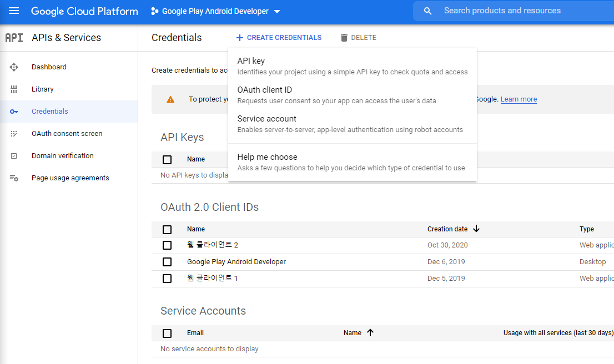This screenshot has width=614, height=364.
Task: Choose Service account from the menu
Action: [353, 124]
